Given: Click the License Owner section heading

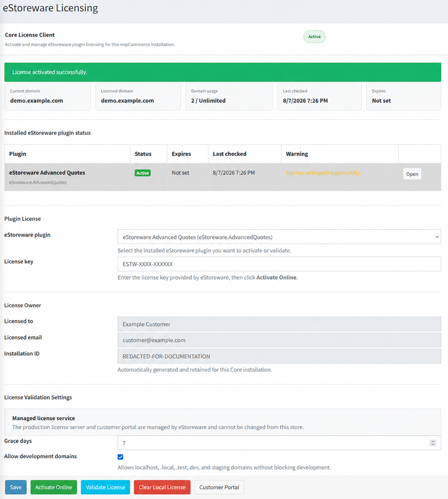Looking at the screenshot, I should [23, 305].
